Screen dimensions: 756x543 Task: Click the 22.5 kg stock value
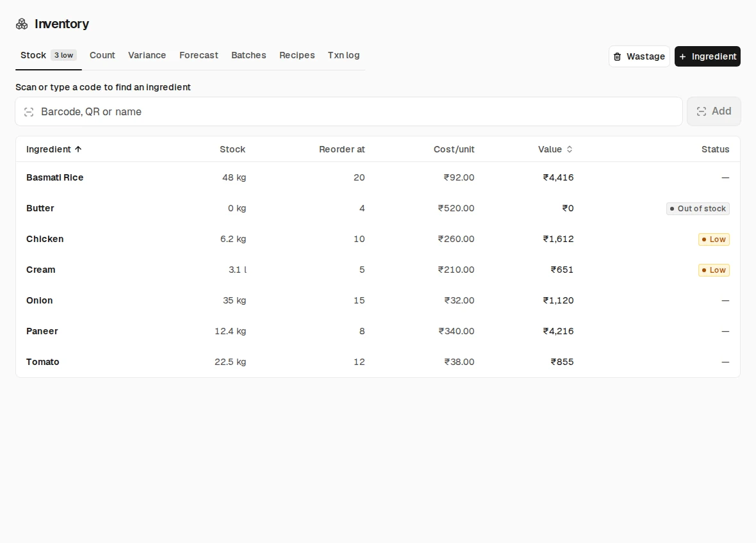[x=230, y=362]
